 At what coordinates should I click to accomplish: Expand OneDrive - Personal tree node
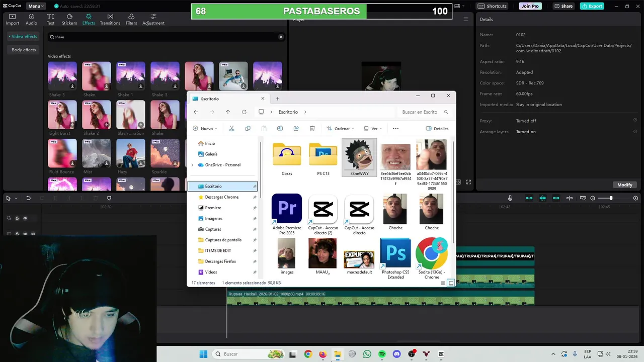click(192, 165)
